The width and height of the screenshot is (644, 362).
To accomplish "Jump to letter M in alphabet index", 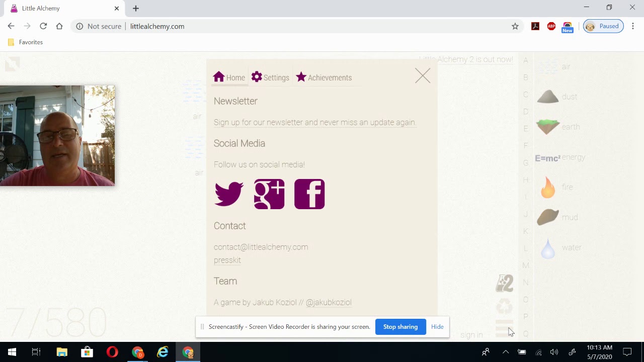I will click(x=526, y=265).
